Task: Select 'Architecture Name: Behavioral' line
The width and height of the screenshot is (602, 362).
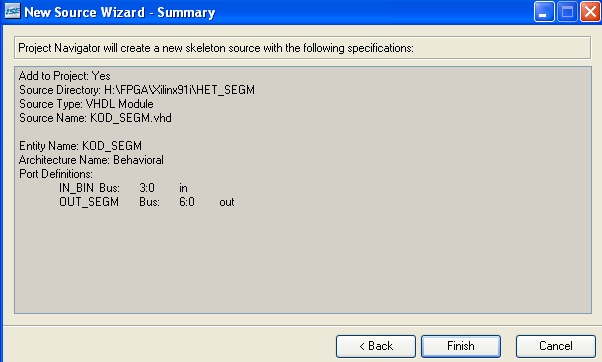Action: coord(91,160)
